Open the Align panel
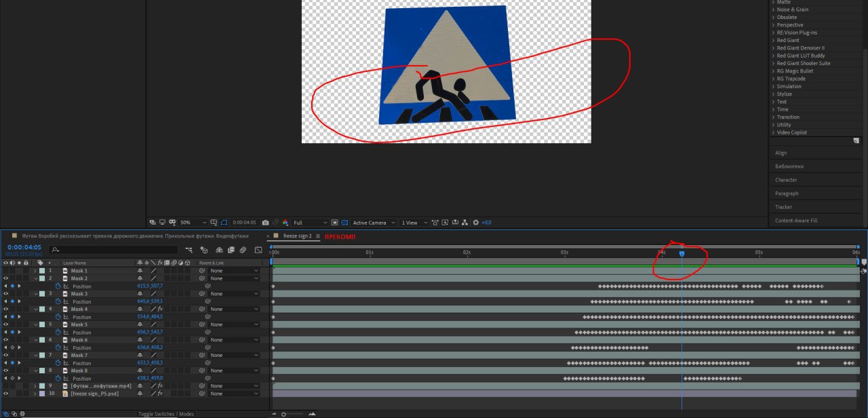Image resolution: width=868 pixels, height=418 pixels. [x=781, y=153]
